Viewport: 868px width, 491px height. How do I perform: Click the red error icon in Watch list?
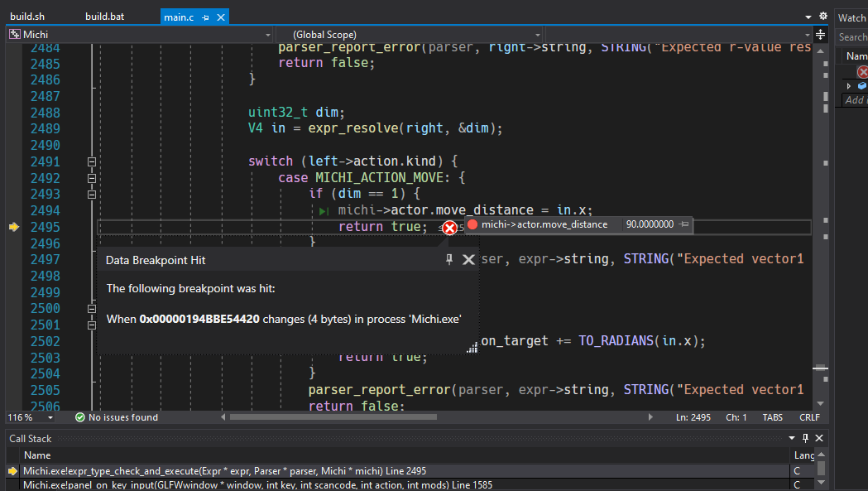862,71
